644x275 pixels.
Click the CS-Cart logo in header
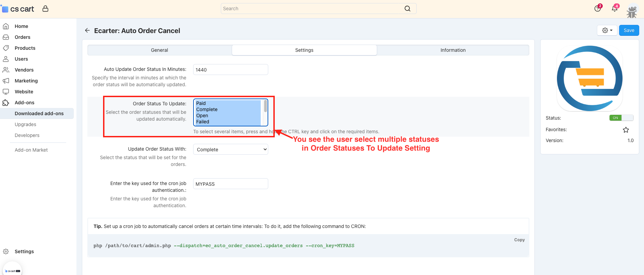coord(18,9)
